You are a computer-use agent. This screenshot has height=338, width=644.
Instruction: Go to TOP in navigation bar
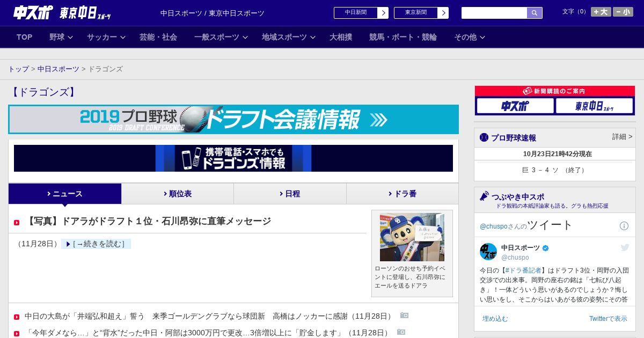[25, 37]
